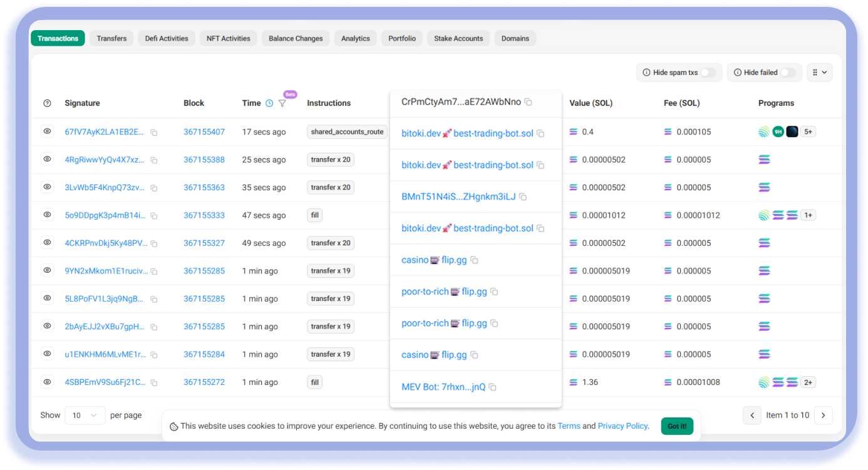Open the column settings dropdown

coord(820,73)
